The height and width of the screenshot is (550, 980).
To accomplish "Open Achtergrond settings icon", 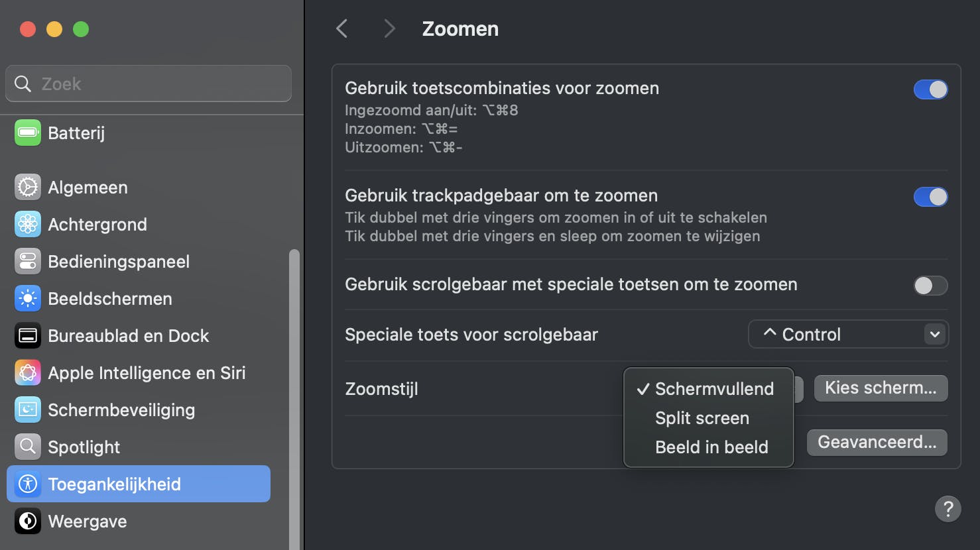I will point(27,224).
